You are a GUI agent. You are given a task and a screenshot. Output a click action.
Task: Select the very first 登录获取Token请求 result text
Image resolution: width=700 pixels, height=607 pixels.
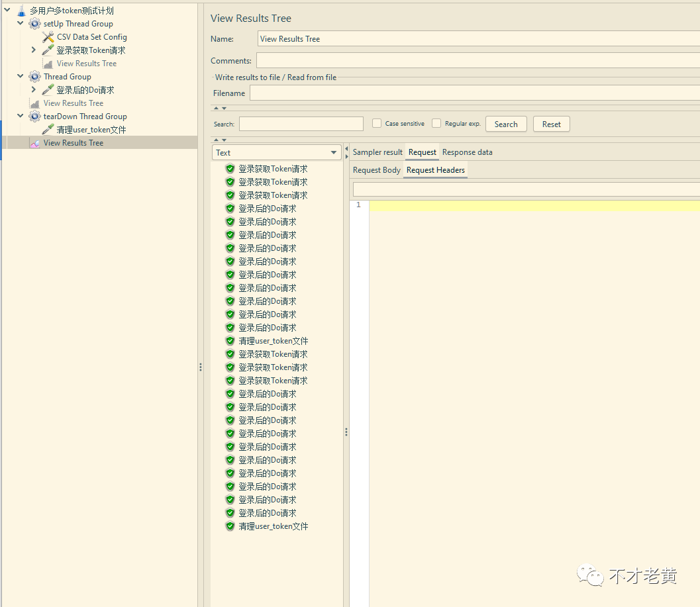pos(273,169)
